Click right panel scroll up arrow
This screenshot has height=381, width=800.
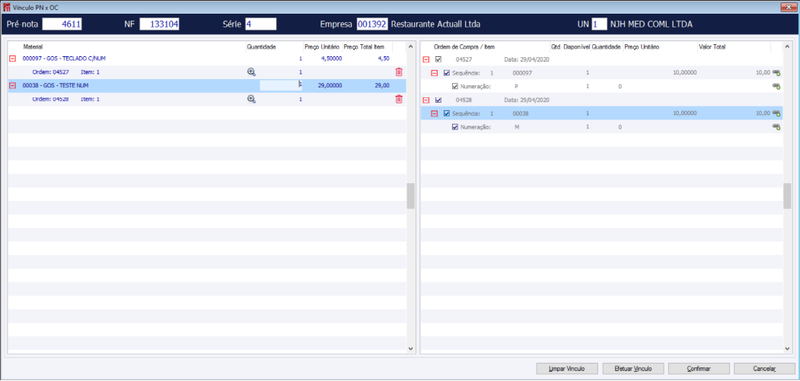click(x=787, y=47)
